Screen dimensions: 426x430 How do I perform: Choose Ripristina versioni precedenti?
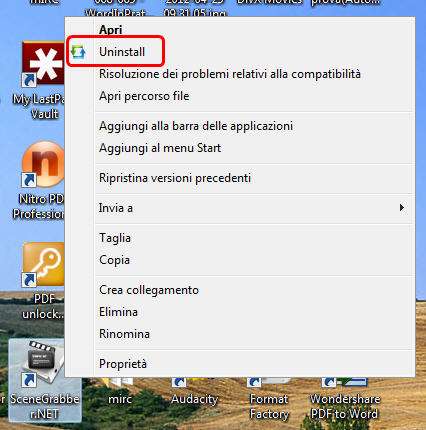175,178
